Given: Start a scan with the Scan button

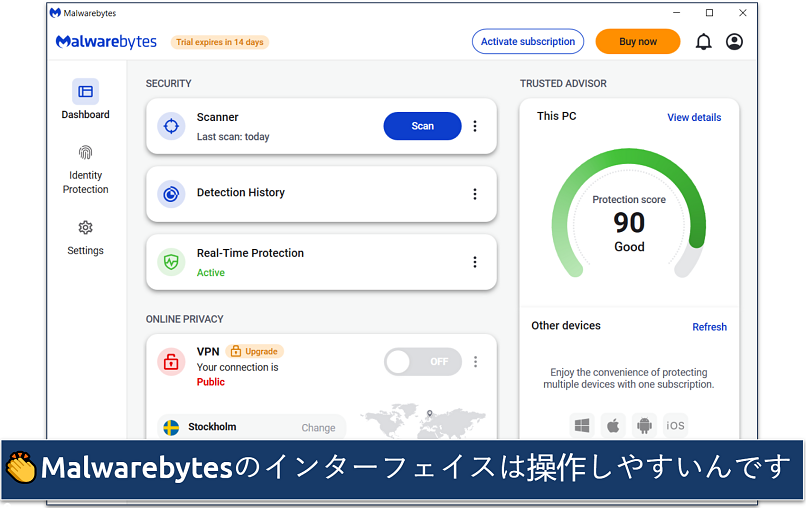Looking at the screenshot, I should point(422,126).
